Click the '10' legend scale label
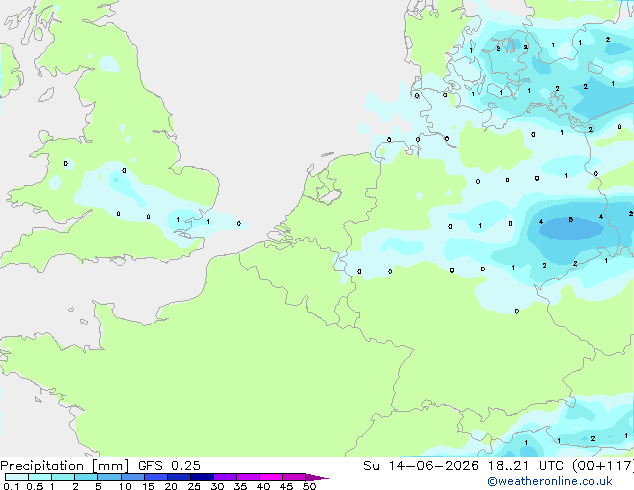Image resolution: width=634 pixels, height=490 pixels. point(125,486)
